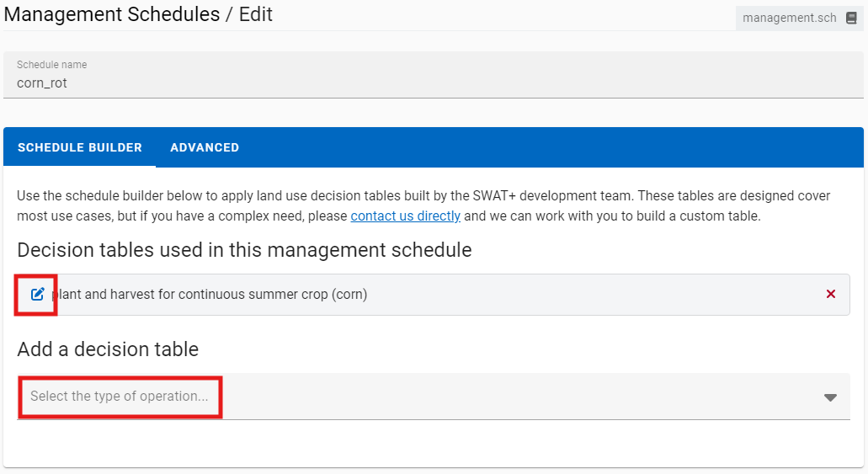The width and height of the screenshot is (868, 474).
Task: Expand the operation type dropdown arrow
Action: (x=830, y=397)
